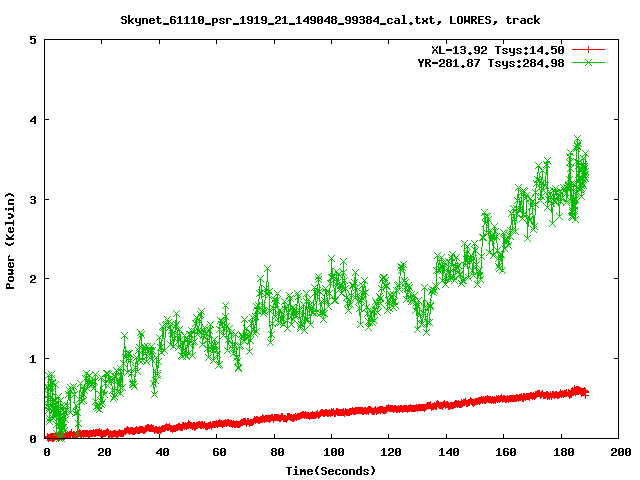The width and height of the screenshot is (640, 480).
Task: Click the 200 tick label on x-axis
Action: (618, 453)
